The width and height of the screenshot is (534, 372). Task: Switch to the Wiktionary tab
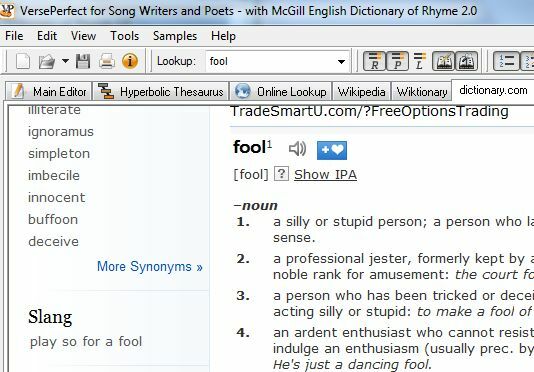point(422,92)
